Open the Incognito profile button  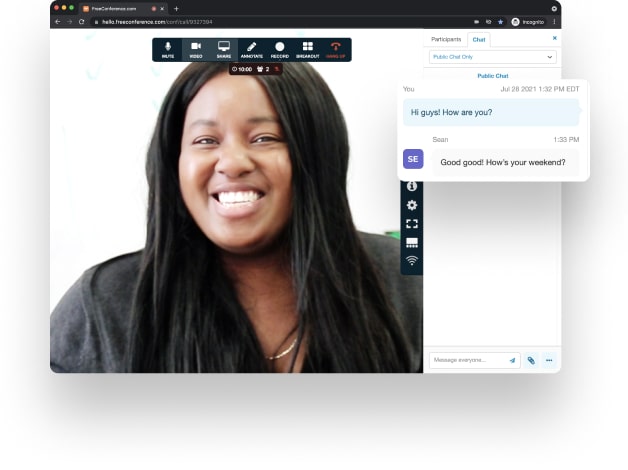tap(528, 22)
